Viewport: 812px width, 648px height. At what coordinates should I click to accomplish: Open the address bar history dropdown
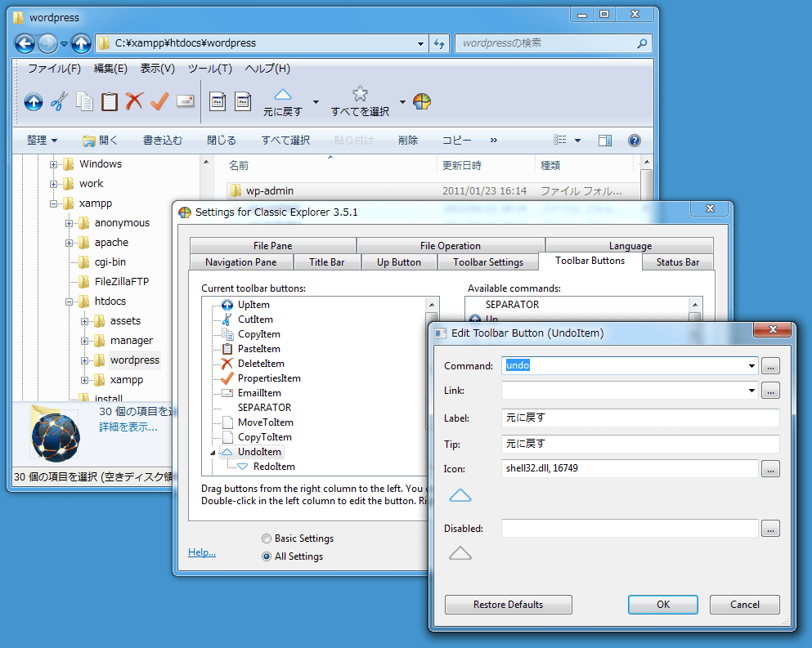[420, 44]
